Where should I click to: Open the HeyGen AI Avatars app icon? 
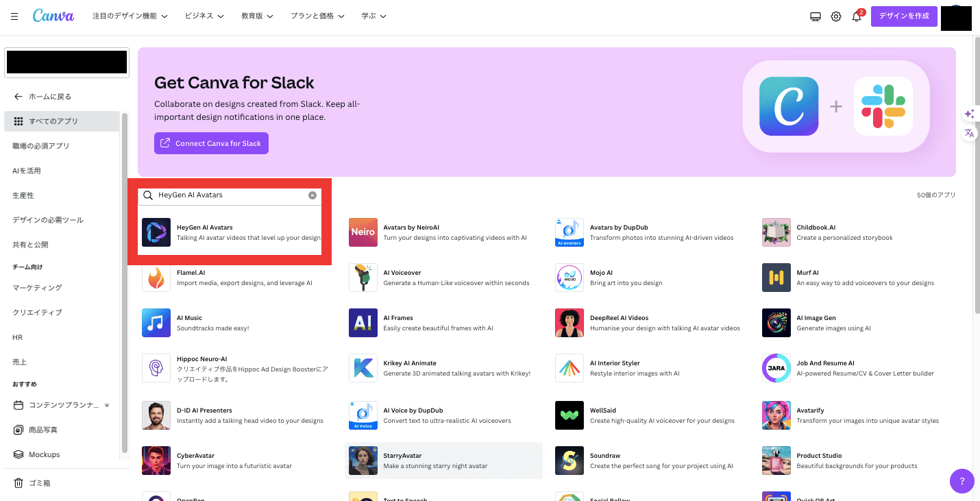click(156, 232)
